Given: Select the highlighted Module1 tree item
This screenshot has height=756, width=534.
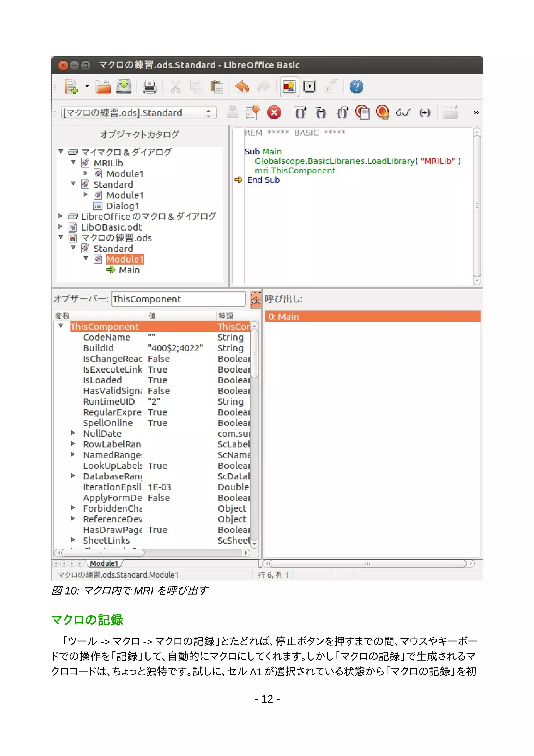Looking at the screenshot, I should coord(125,259).
